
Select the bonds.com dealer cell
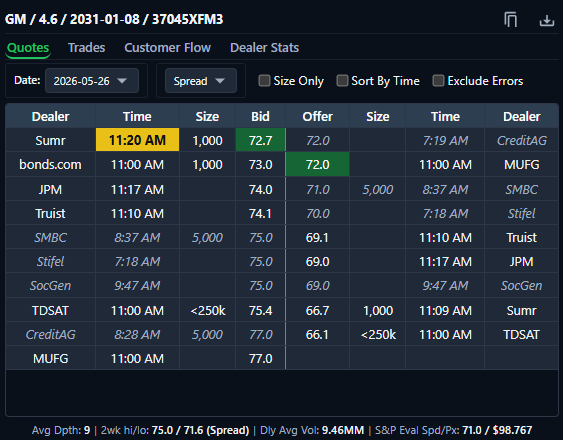50,165
